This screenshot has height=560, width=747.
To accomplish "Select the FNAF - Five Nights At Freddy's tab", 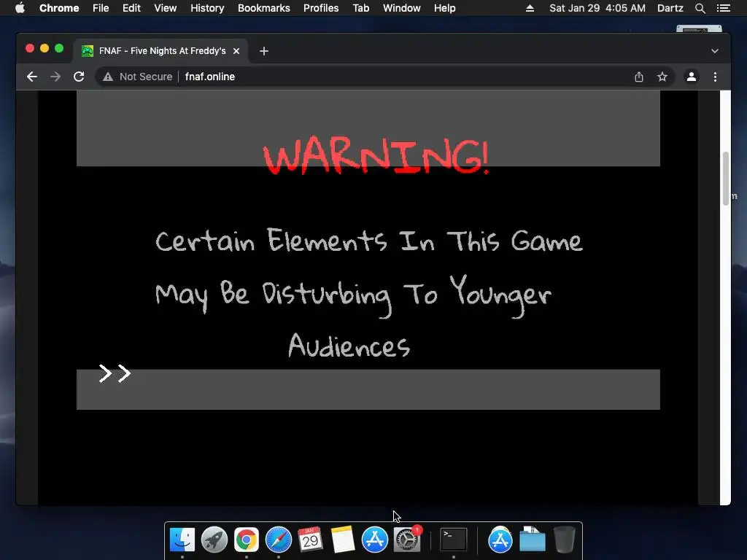I will [160, 51].
